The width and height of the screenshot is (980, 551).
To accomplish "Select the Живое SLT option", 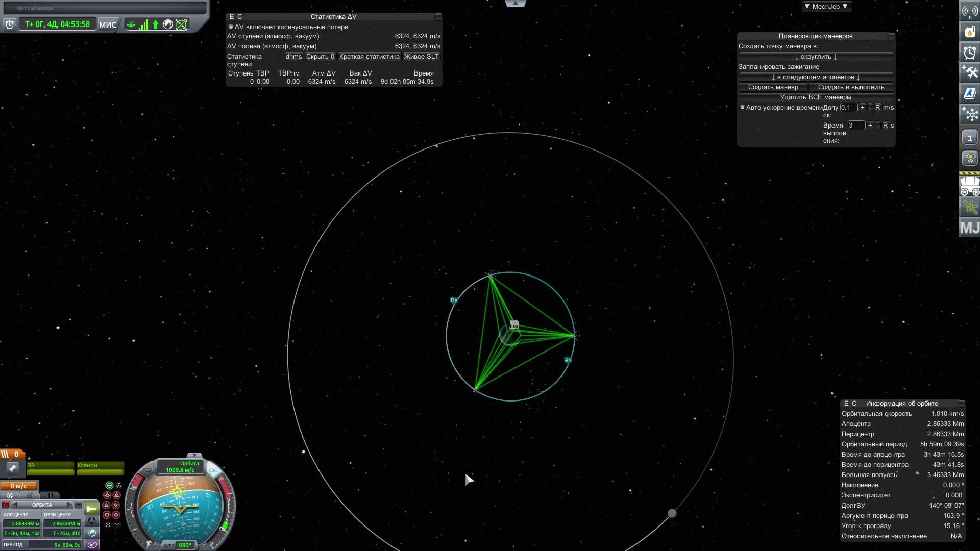I will (421, 57).
